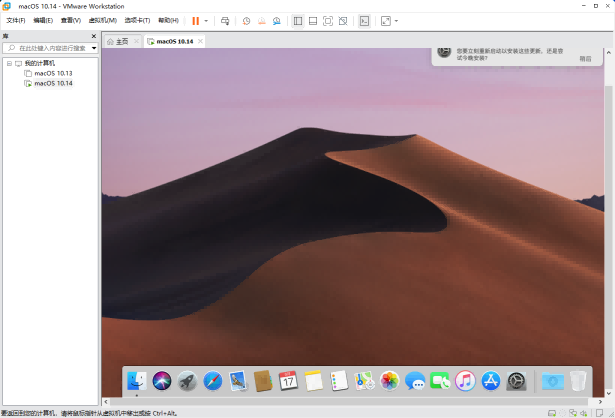Open the power options dropdown beside pause
Screen dimensions: 615x418
click(206, 21)
